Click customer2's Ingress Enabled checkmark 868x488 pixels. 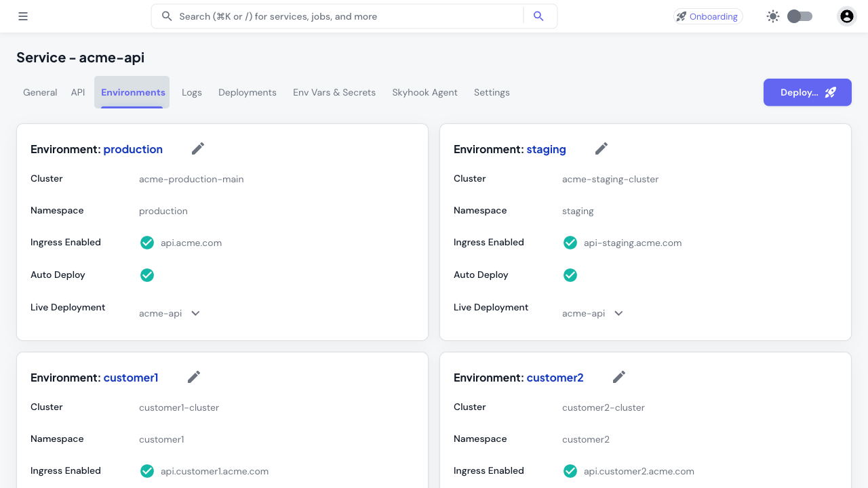tap(570, 470)
